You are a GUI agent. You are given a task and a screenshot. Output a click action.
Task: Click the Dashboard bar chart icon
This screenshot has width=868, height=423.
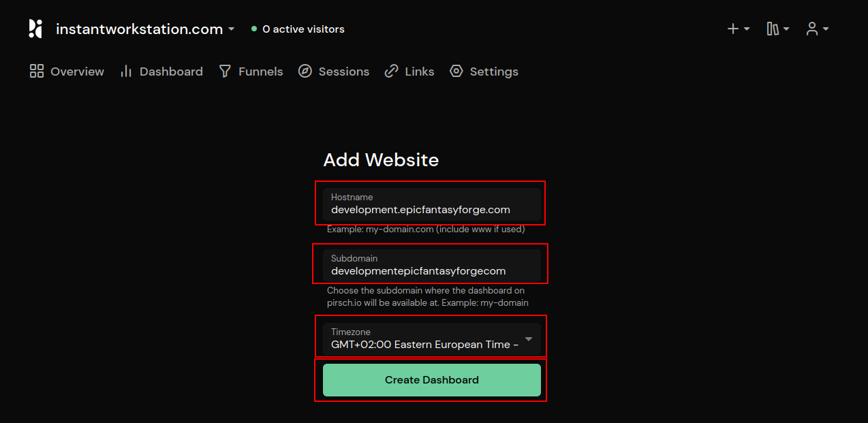tap(126, 71)
